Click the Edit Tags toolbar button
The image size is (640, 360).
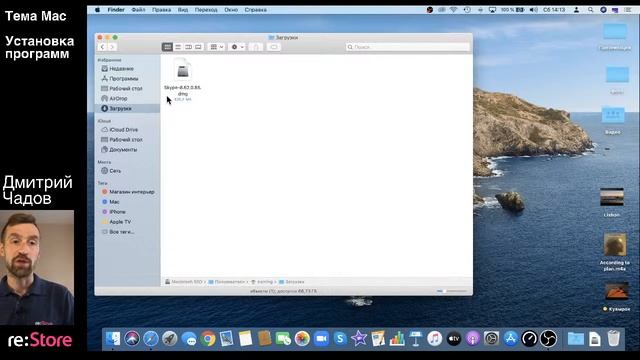(x=274, y=47)
